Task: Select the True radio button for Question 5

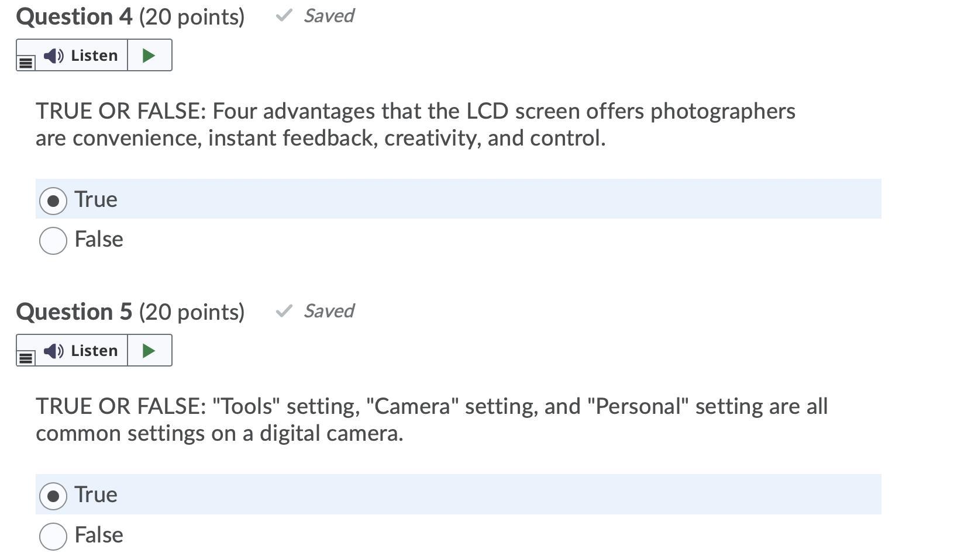Action: coord(53,496)
